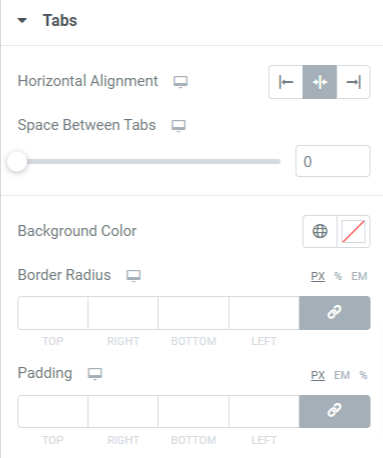The image size is (383, 458).
Task: Open responsive device icon for Space Between Tabs
Action: point(178,126)
